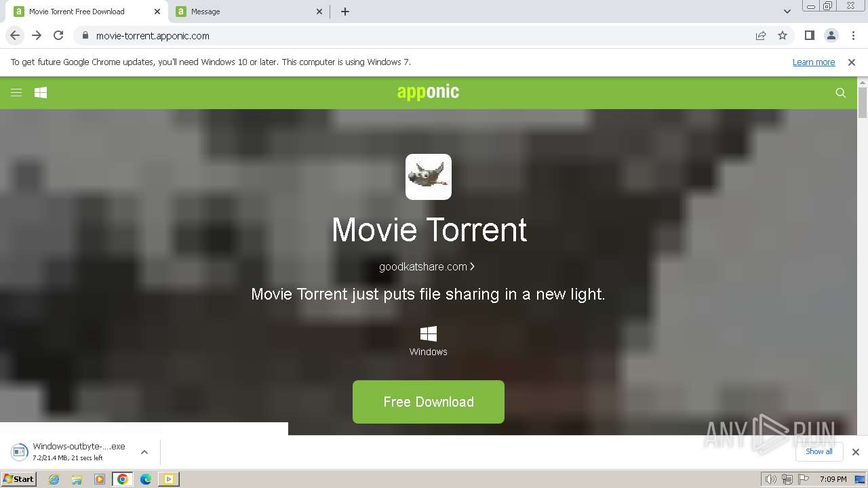The width and height of the screenshot is (868, 488).
Task: Click the Movie Torrent heading text
Action: [429, 230]
